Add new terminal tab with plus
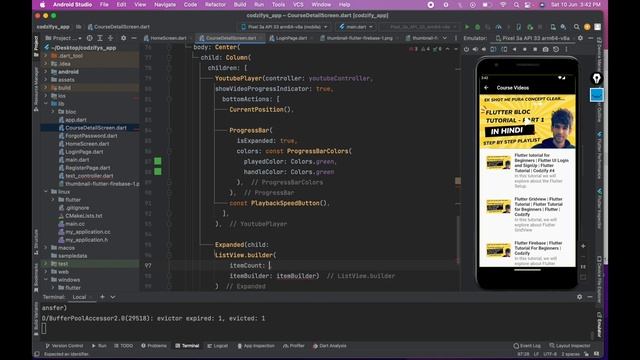 pyautogui.click(x=102, y=297)
